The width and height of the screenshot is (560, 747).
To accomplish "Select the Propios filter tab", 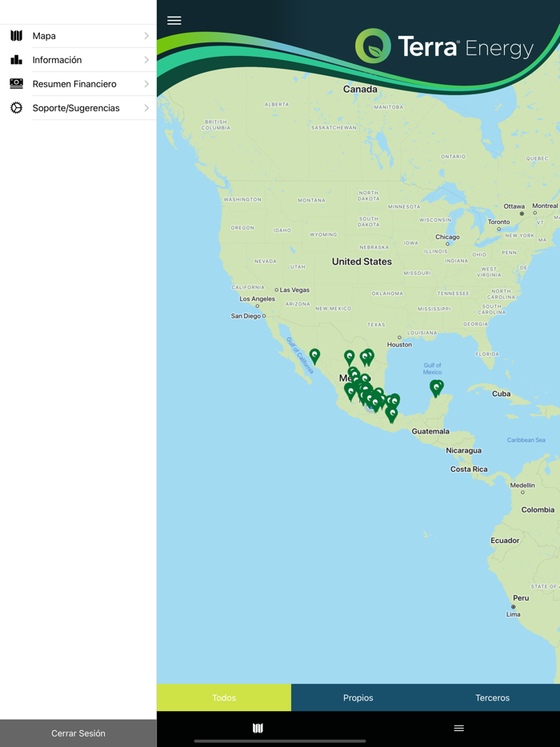I will (358, 697).
